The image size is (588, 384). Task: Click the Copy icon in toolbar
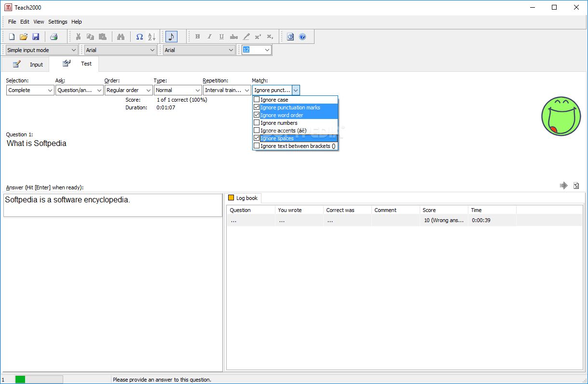tap(90, 37)
